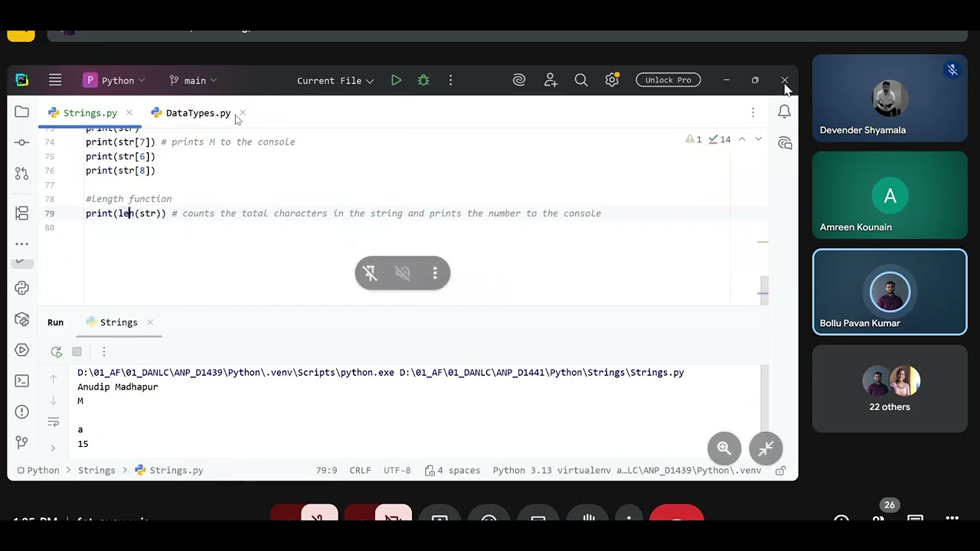The height and width of the screenshot is (551, 980).
Task: Select Devender Shyamala's video tile
Action: click(890, 98)
